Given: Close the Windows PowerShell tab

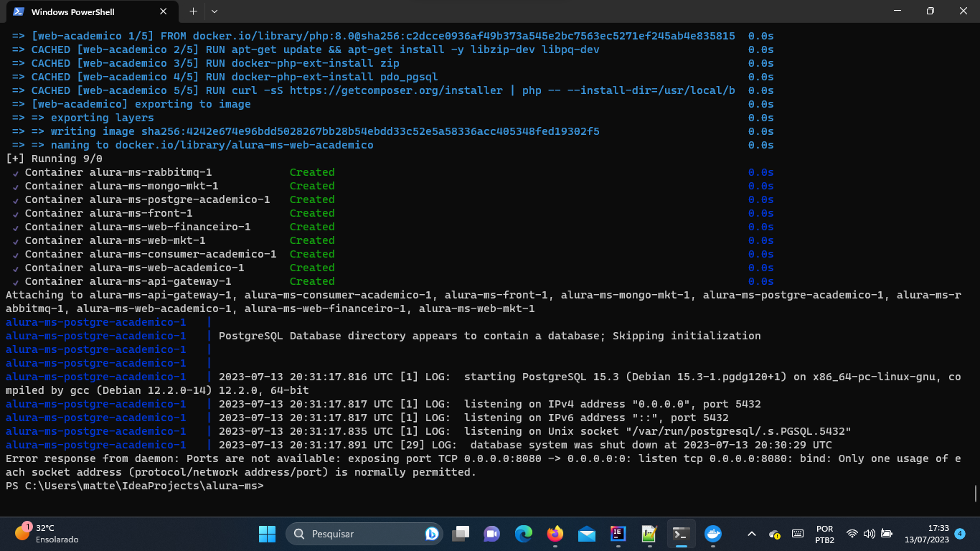Looking at the screenshot, I should pos(164,11).
